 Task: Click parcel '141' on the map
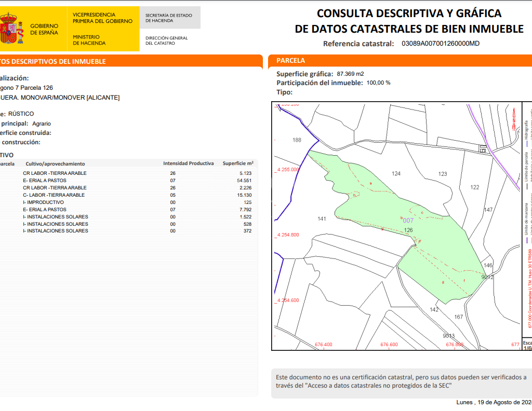322,219
